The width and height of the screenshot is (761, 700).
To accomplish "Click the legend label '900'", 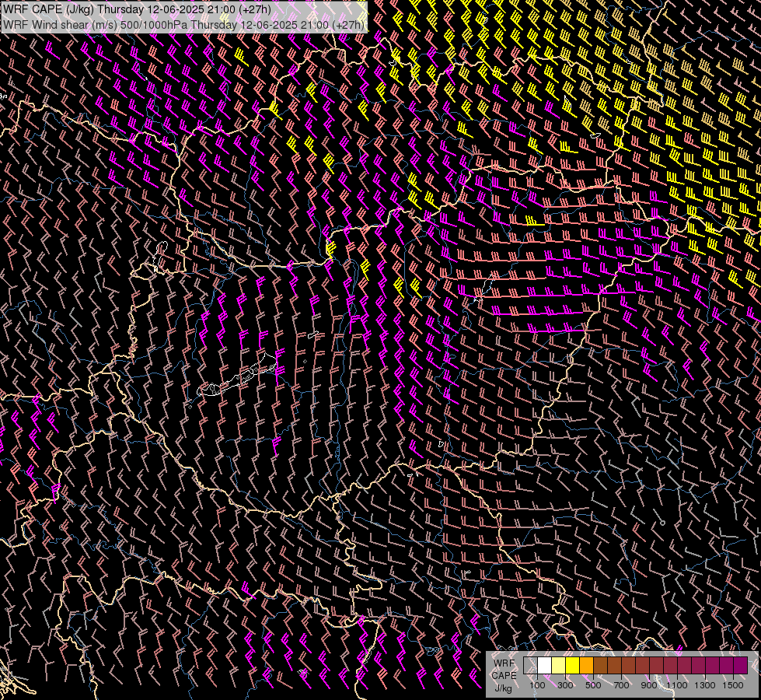I will pos(649,685).
